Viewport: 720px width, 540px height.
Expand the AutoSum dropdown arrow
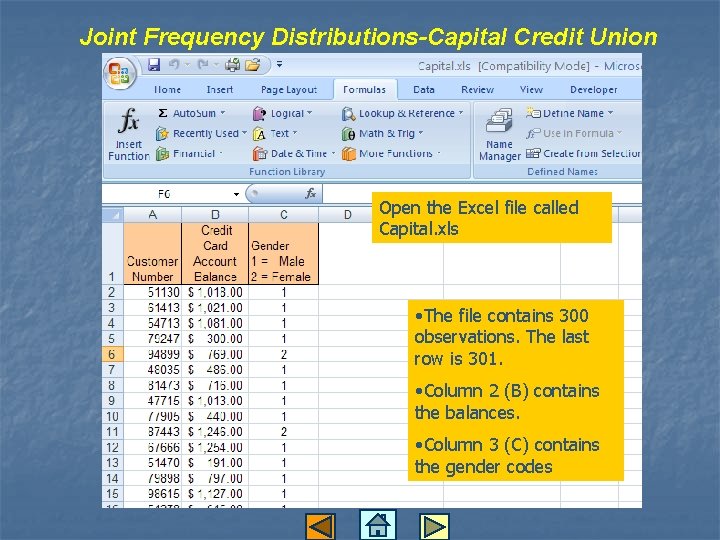223,113
